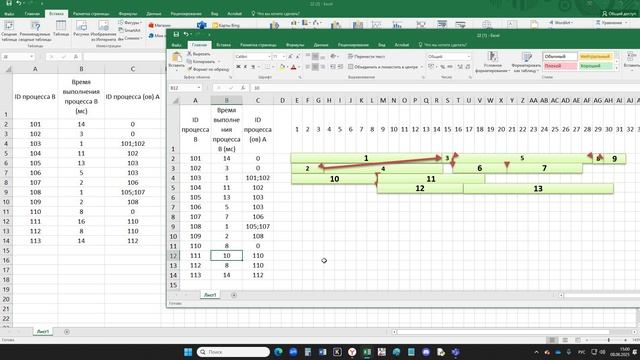Click Copy (Копировать) in front window clipboard group

pyautogui.click(x=201, y=62)
